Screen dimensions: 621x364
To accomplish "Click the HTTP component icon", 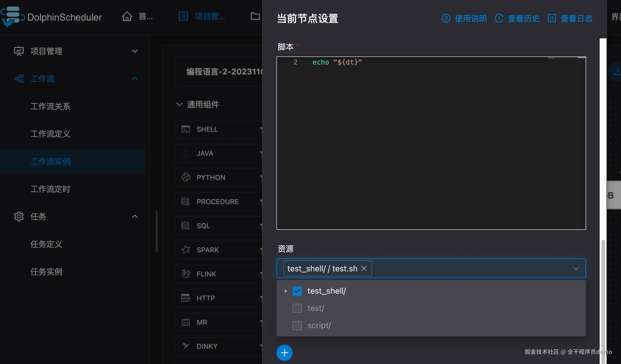I will pos(185,298).
